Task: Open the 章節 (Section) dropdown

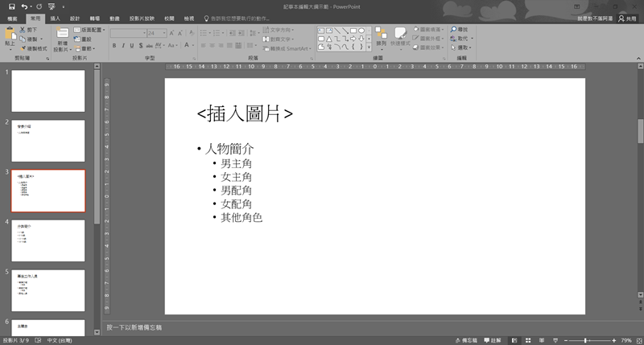Action: 85,48
